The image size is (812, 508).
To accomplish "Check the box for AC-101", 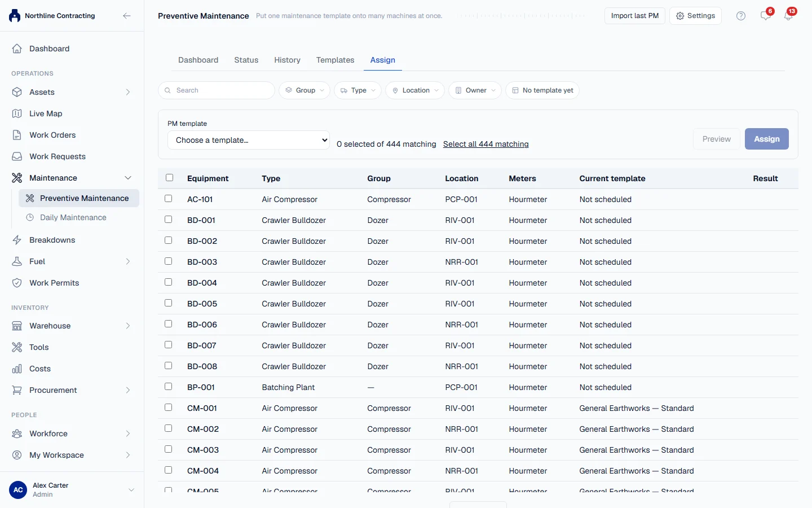I will click(x=168, y=199).
